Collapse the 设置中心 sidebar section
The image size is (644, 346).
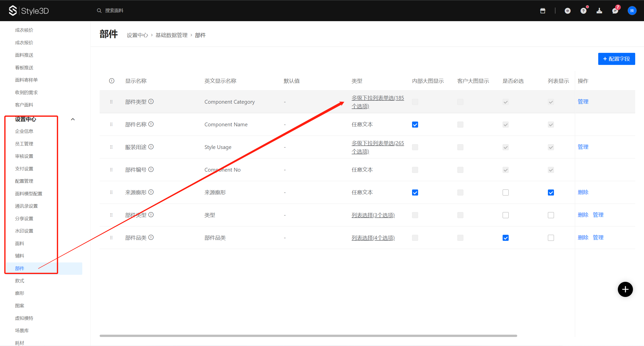(73, 119)
